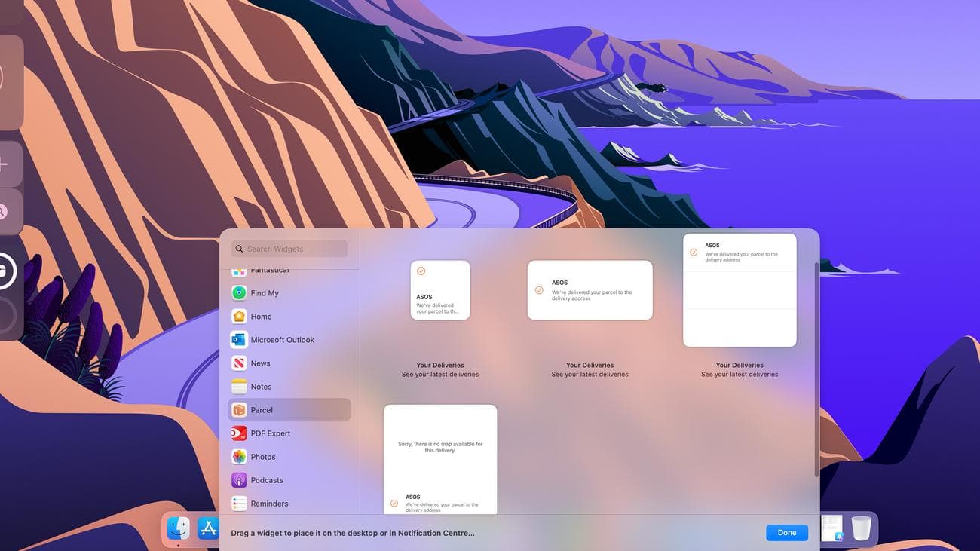Click the Microsoft Outlook app icon
The height and width of the screenshot is (551, 980).
coord(238,339)
